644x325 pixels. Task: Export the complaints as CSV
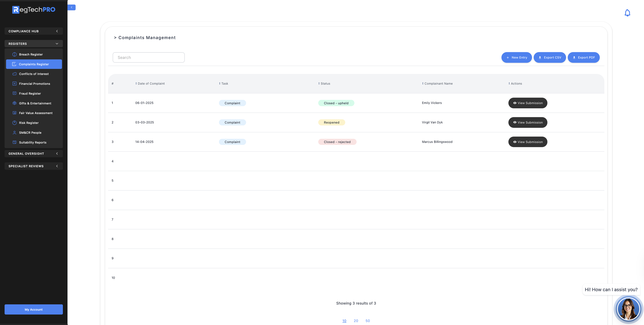click(549, 57)
